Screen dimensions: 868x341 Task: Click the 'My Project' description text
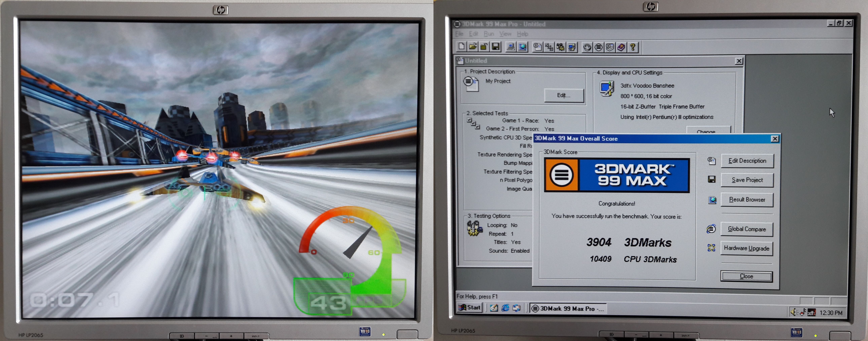tap(498, 81)
